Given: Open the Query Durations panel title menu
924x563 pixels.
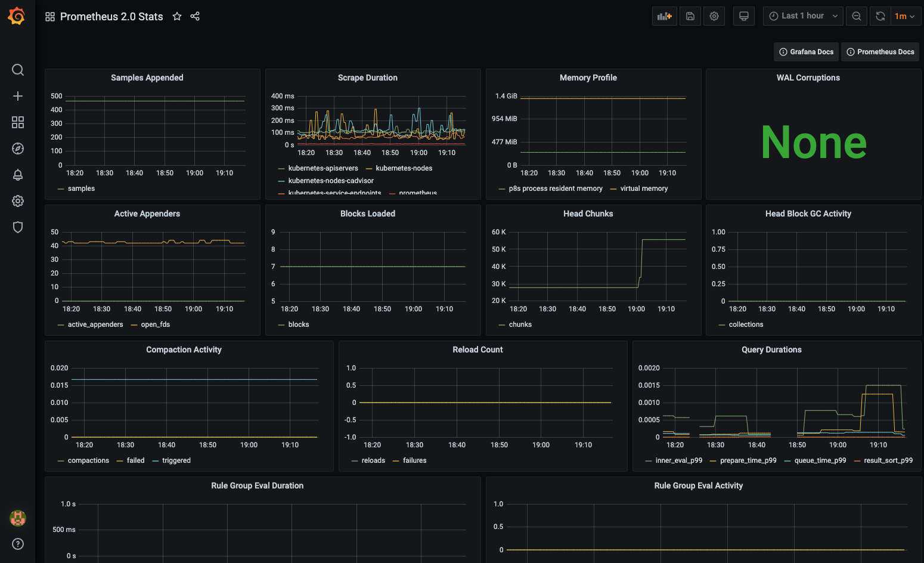Looking at the screenshot, I should tap(771, 349).
